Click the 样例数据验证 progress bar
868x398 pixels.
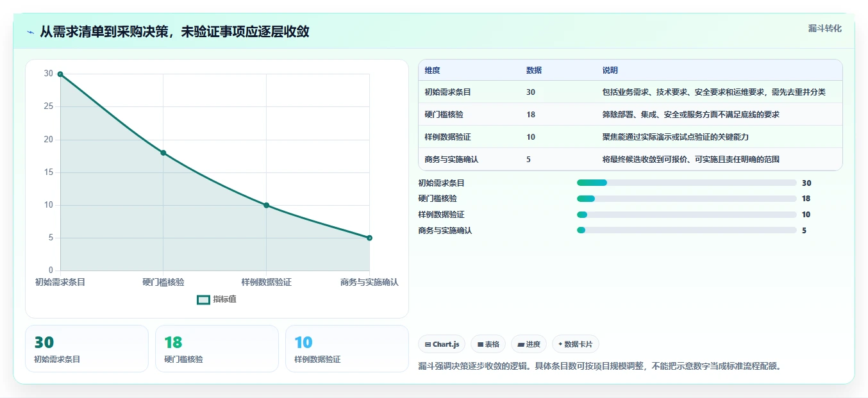(x=687, y=215)
